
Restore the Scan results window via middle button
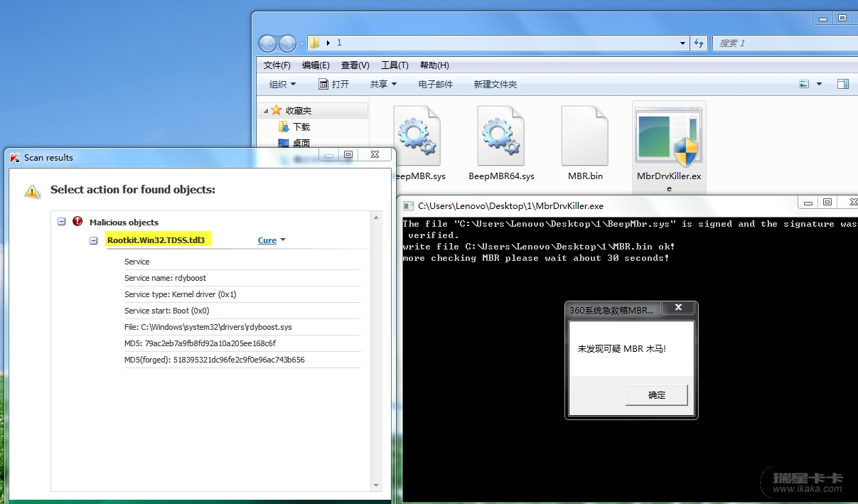point(348,154)
